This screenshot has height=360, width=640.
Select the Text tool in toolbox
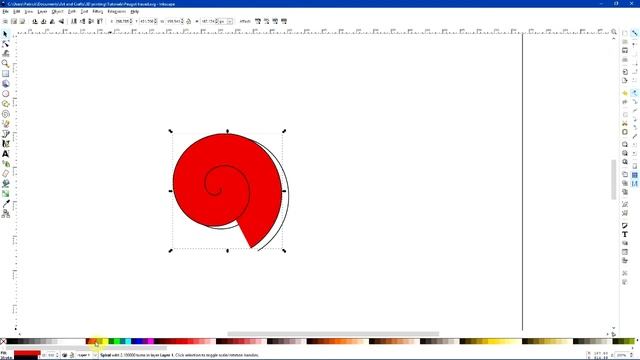click(5, 154)
